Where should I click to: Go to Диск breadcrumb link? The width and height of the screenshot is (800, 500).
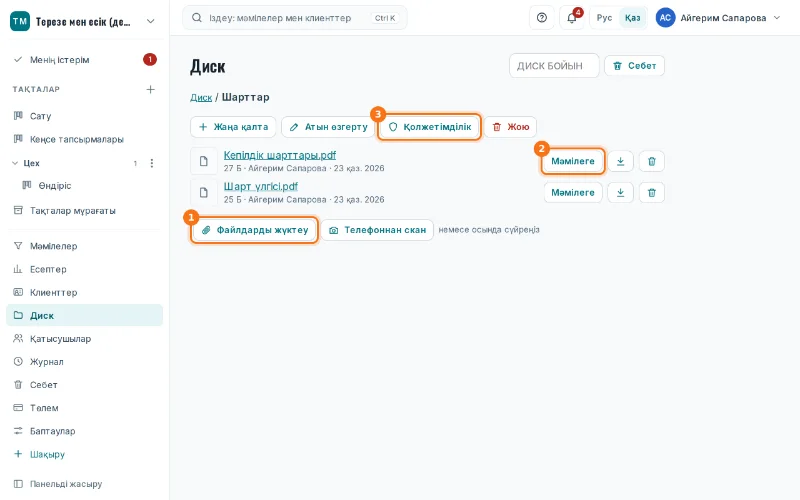[201, 97]
